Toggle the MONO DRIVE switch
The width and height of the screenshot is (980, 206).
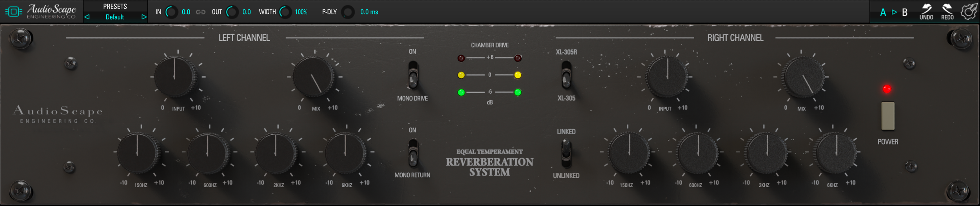(x=413, y=75)
